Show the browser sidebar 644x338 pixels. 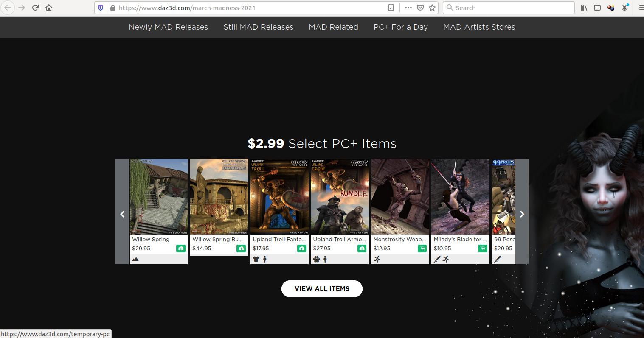click(597, 8)
